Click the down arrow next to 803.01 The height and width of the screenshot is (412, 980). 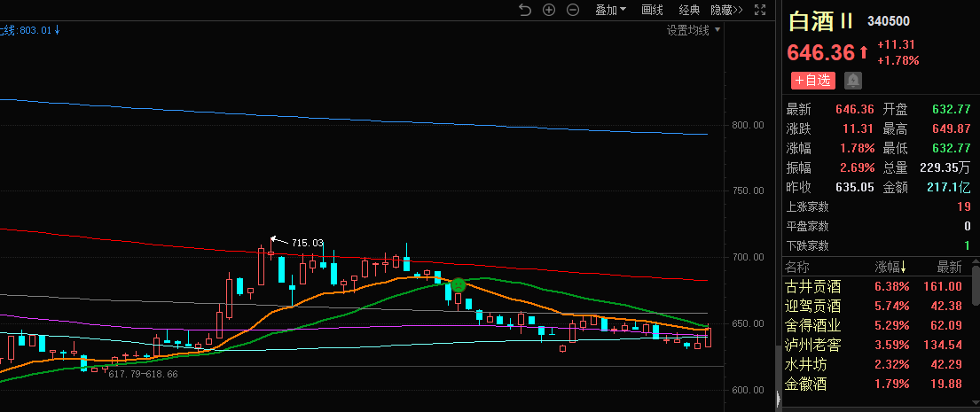pyautogui.click(x=58, y=29)
